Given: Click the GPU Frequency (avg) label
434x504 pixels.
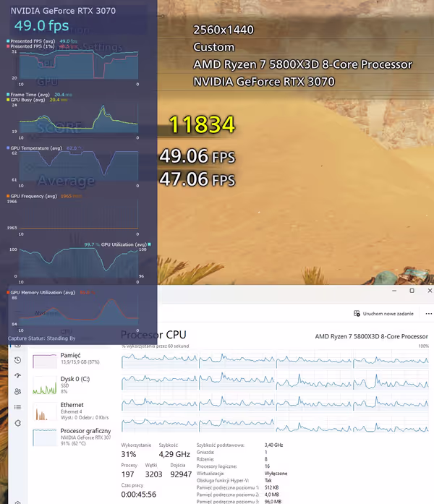Looking at the screenshot, I should coord(34,196).
